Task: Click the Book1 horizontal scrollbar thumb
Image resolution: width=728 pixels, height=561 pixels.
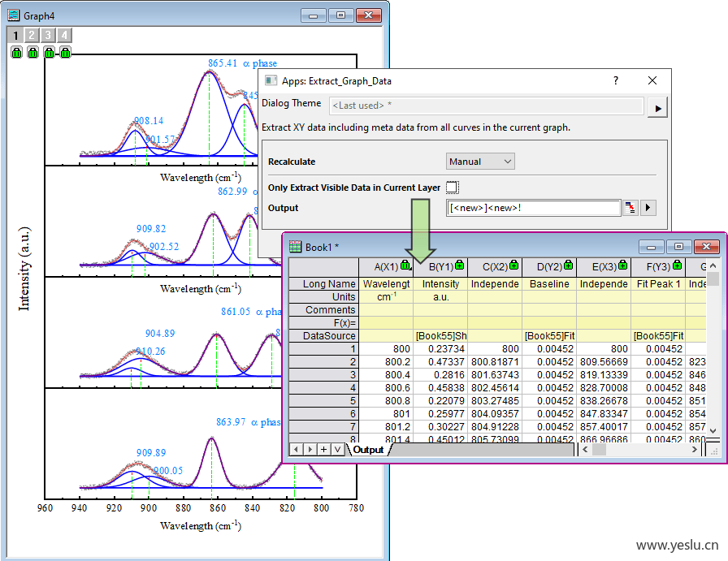Action: click(x=600, y=449)
